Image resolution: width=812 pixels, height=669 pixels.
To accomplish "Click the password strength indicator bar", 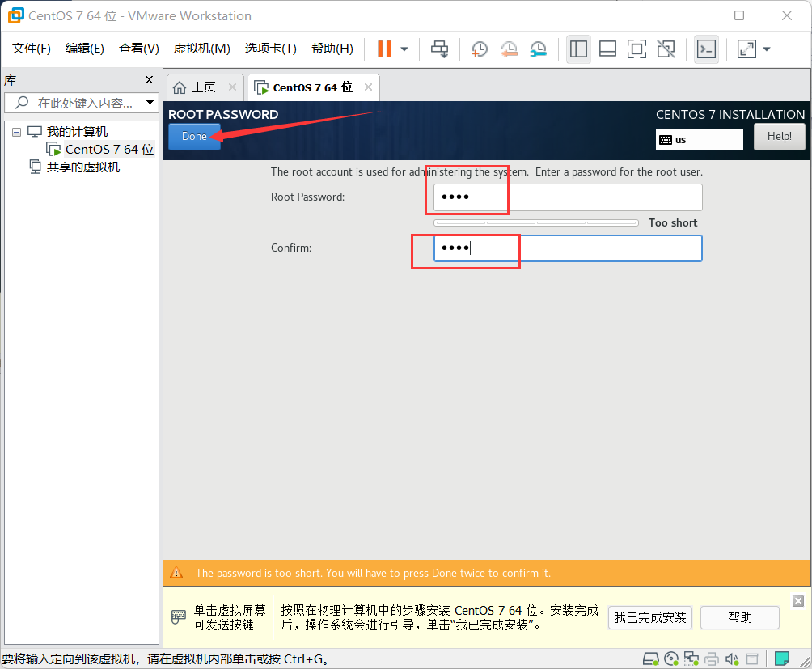I will (x=535, y=222).
